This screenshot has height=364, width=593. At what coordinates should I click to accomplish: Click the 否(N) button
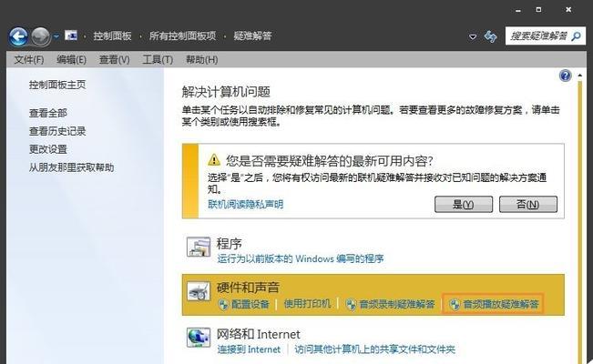(x=528, y=205)
